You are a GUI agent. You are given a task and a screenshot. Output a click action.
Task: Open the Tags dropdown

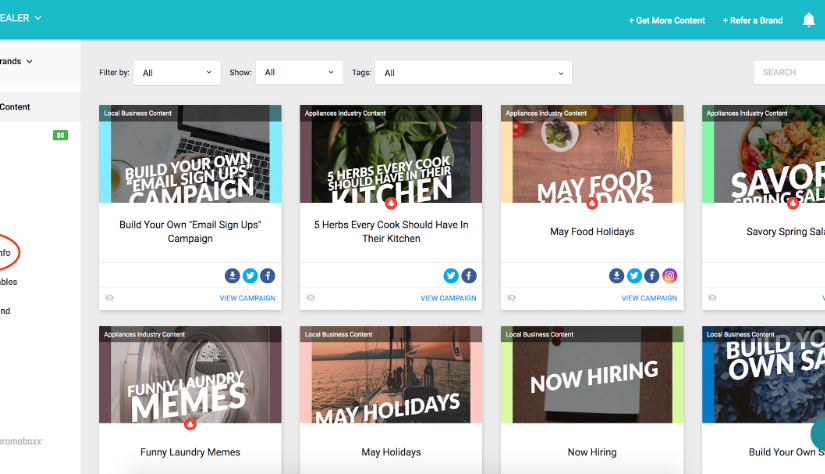point(473,73)
